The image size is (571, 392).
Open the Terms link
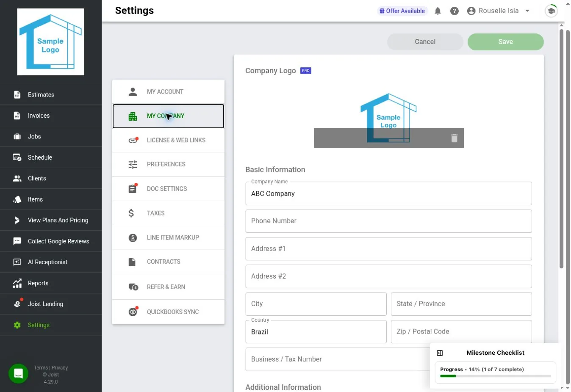(x=41, y=368)
